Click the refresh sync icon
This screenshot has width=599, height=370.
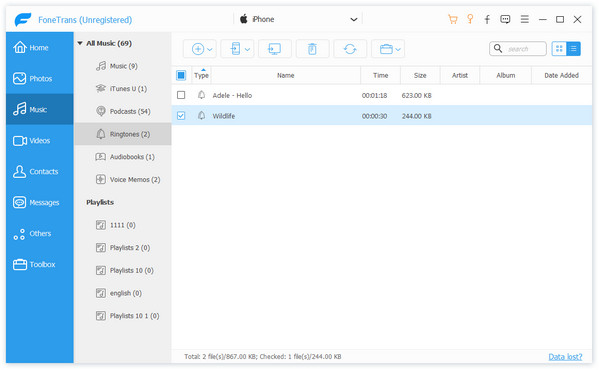point(350,49)
